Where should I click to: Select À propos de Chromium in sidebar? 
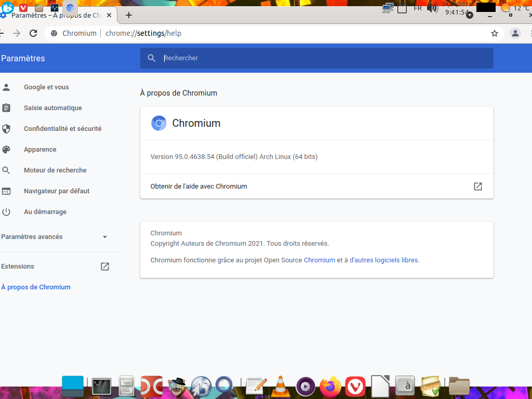click(x=36, y=287)
